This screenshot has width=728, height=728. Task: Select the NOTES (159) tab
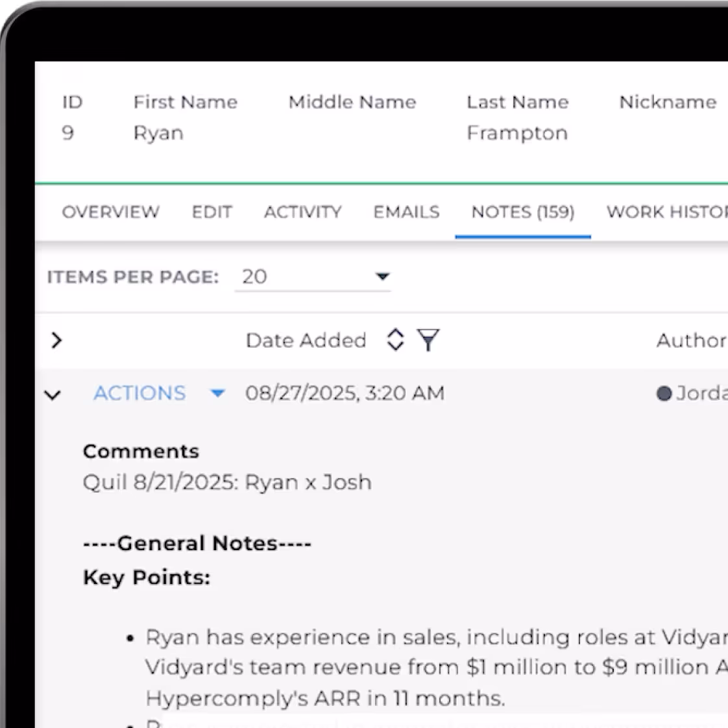coord(523,212)
